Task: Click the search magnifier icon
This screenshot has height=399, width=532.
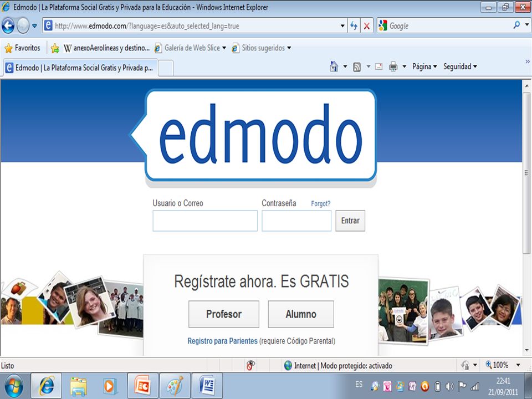Action: [516, 25]
